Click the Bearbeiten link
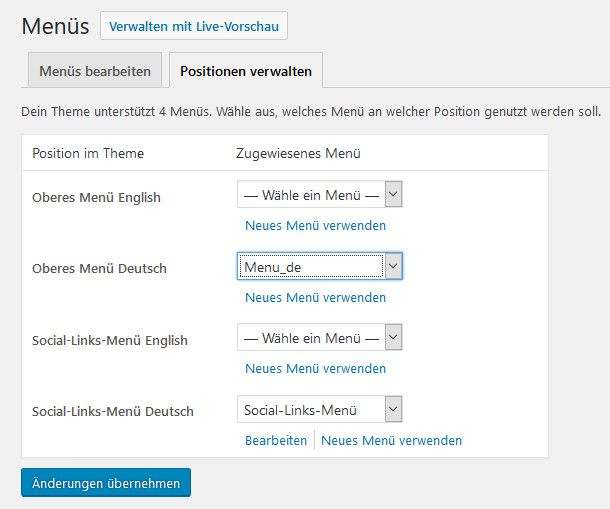610x509 pixels. pyautogui.click(x=276, y=441)
